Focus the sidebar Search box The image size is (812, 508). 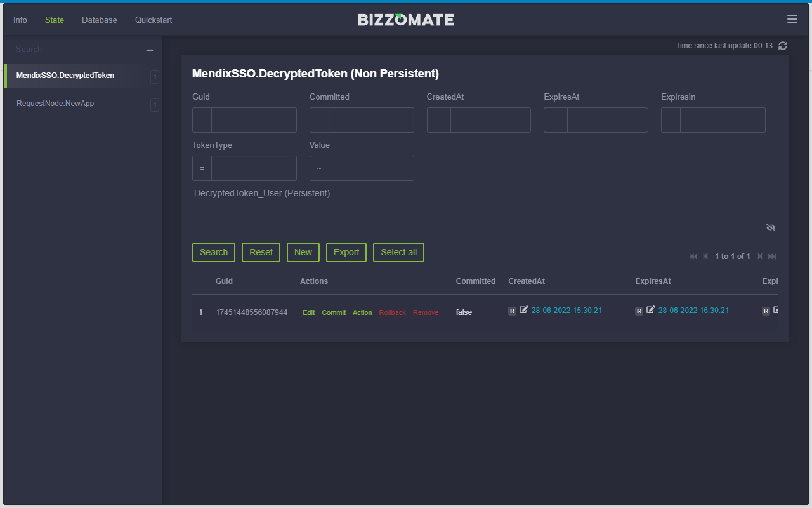click(76, 50)
